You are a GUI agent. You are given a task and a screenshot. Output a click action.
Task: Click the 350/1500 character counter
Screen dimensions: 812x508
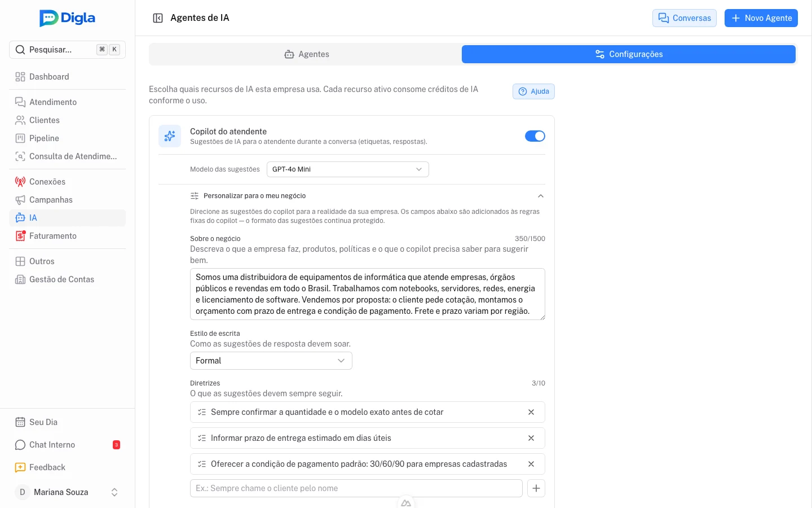(530, 239)
